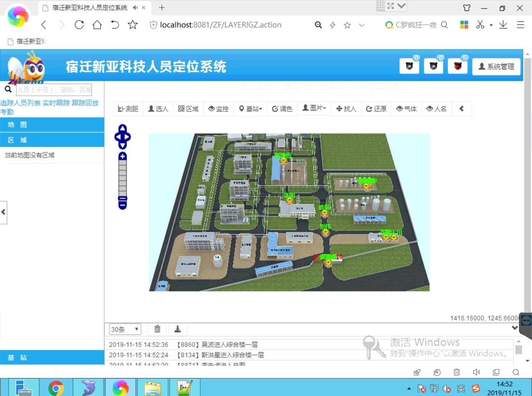
Task: Click the 还原 restore view icon
Action: [376, 108]
